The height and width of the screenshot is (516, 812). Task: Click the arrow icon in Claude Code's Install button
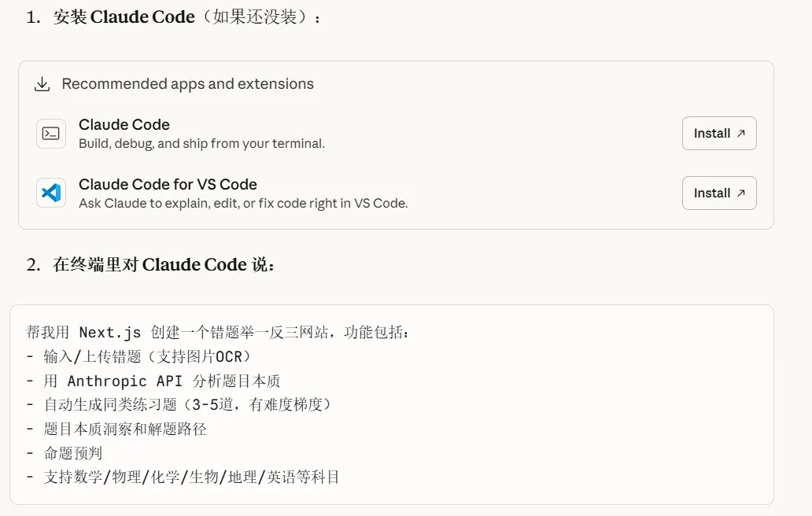740,134
